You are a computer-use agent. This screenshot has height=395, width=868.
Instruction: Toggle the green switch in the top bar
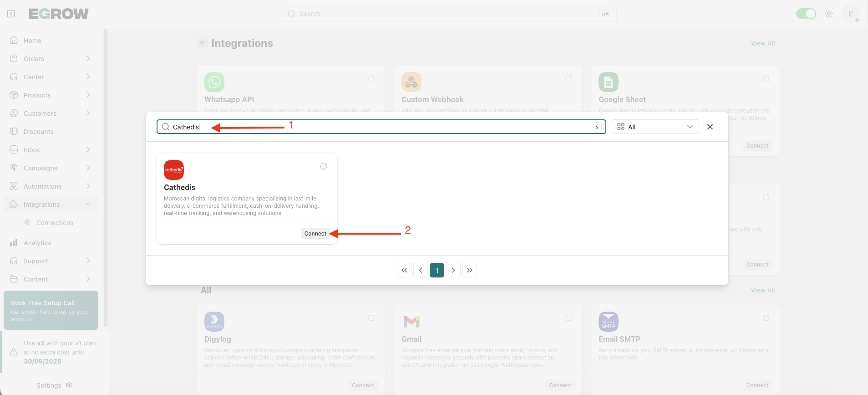806,14
